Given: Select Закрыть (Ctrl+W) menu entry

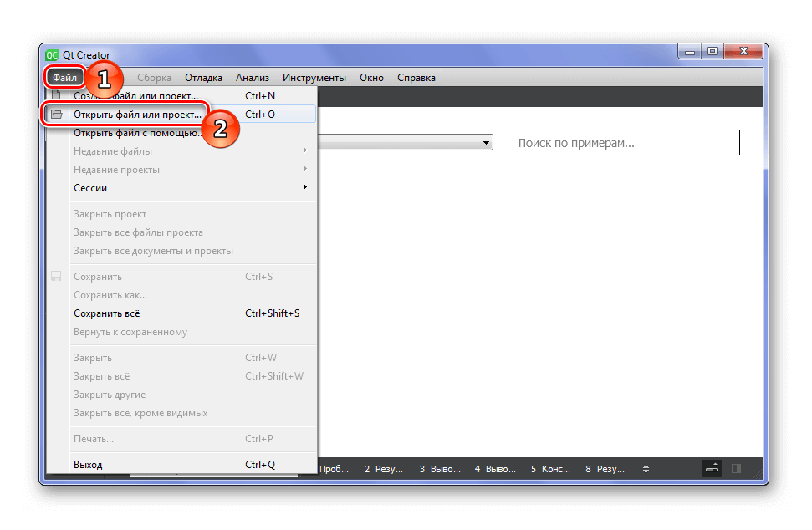Looking at the screenshot, I should coord(181,358).
